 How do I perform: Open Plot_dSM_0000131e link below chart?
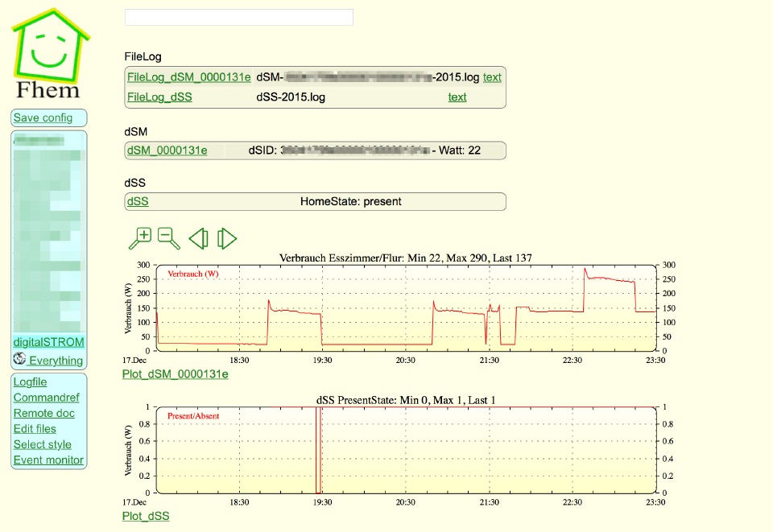pyautogui.click(x=175, y=374)
